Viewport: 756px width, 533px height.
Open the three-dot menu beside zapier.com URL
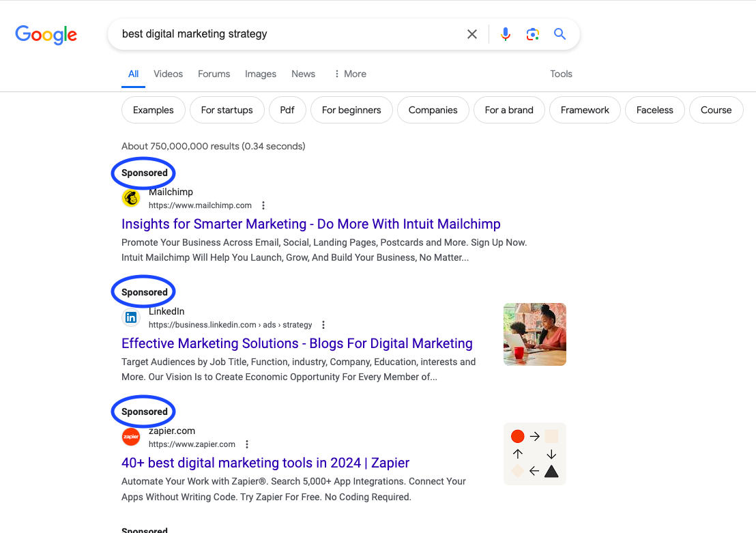click(247, 444)
